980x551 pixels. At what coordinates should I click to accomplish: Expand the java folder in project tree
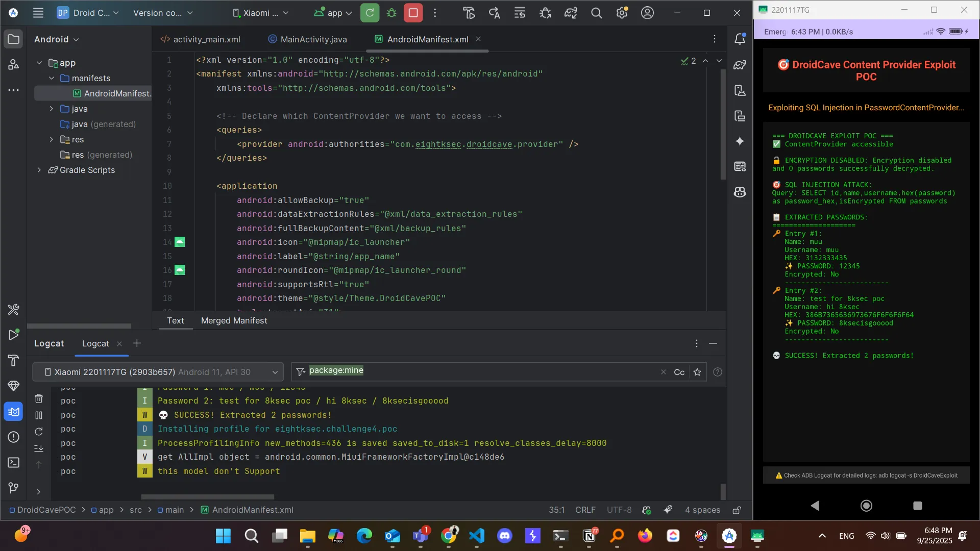(x=51, y=109)
